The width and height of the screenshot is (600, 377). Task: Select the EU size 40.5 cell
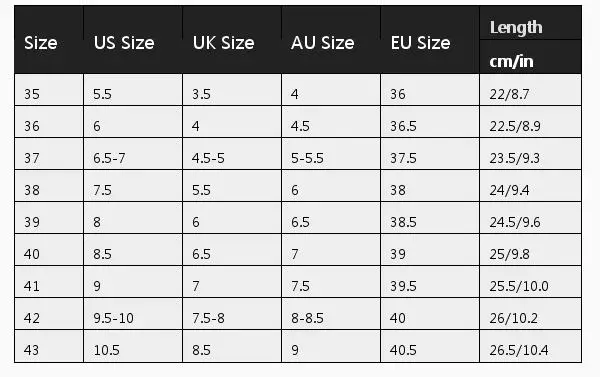430,346
